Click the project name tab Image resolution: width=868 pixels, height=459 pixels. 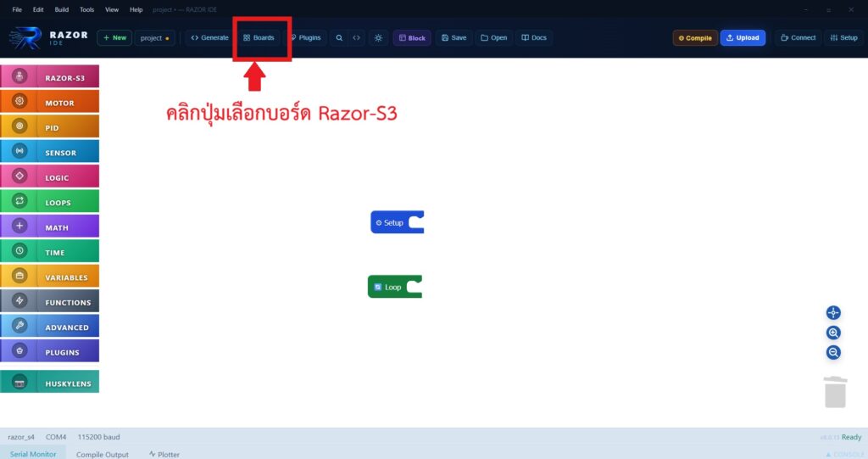pos(154,37)
